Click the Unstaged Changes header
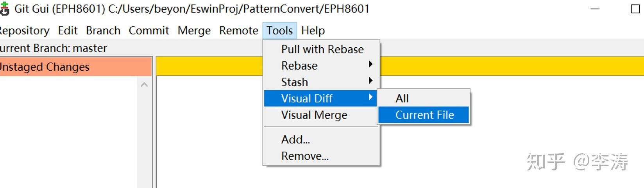644x188 pixels. coord(75,67)
